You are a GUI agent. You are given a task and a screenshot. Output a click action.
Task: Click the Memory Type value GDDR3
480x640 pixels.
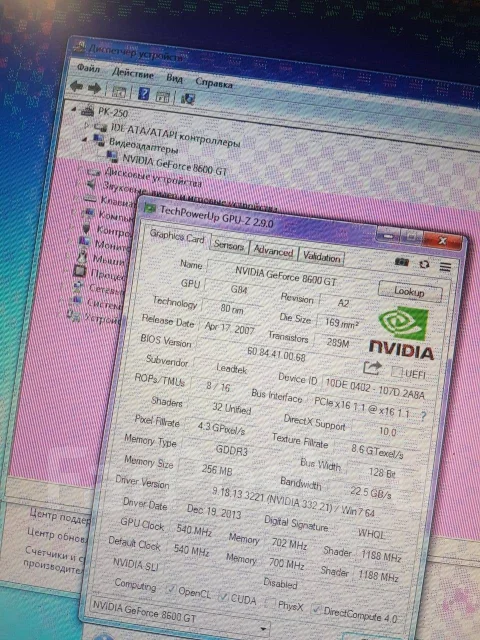click(x=231, y=451)
